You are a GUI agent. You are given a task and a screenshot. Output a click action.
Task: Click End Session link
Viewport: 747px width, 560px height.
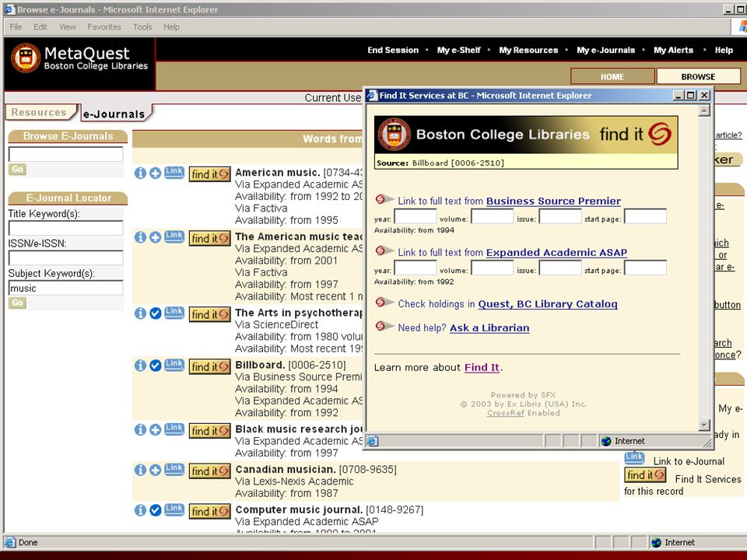[392, 50]
